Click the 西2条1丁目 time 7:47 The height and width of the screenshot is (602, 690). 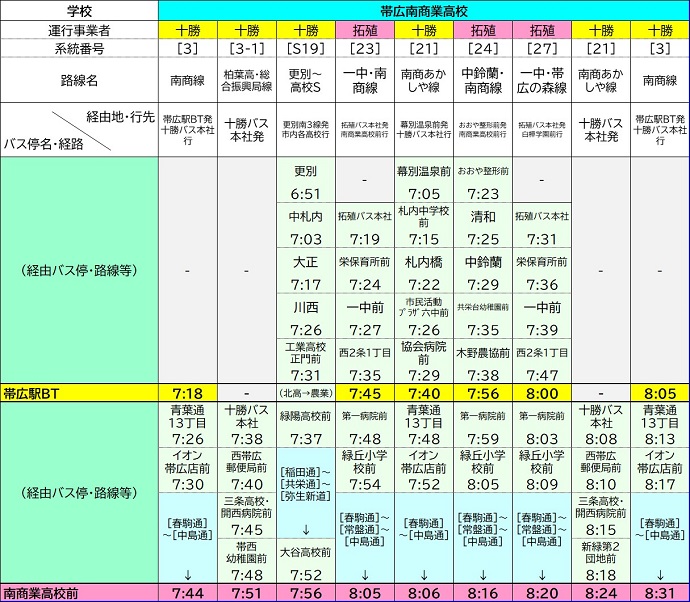(542, 375)
